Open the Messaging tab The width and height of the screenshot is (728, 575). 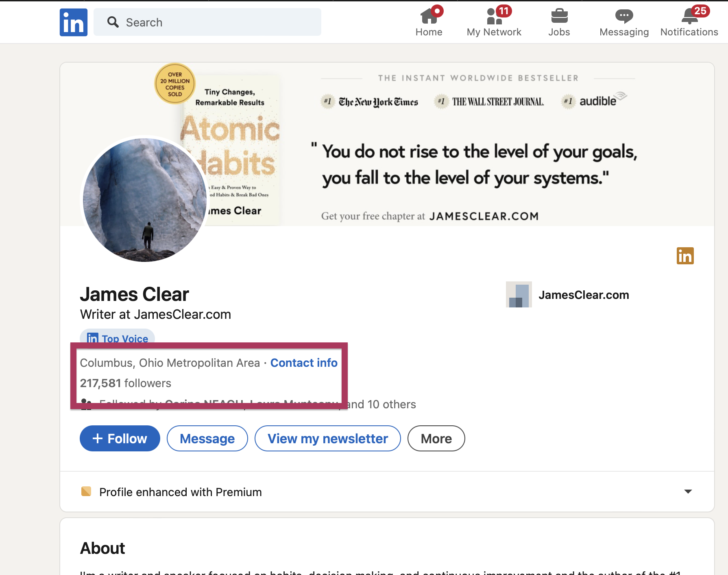624,22
